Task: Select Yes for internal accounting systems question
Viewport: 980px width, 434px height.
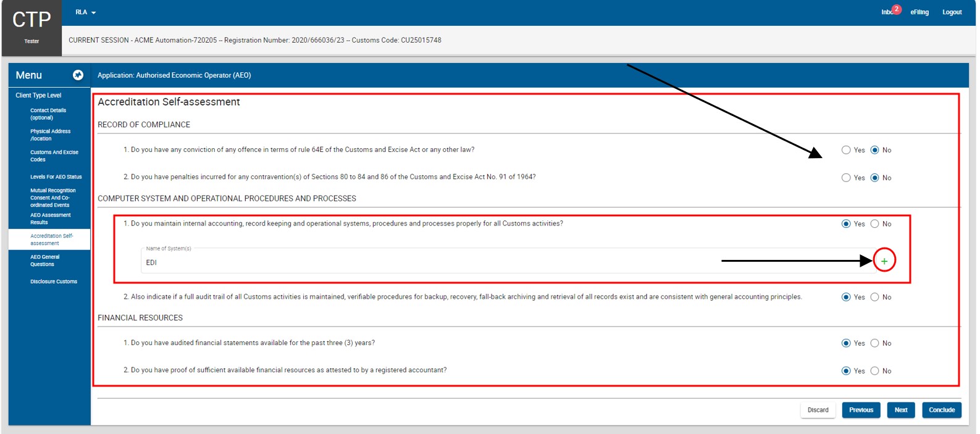Action: pos(846,224)
